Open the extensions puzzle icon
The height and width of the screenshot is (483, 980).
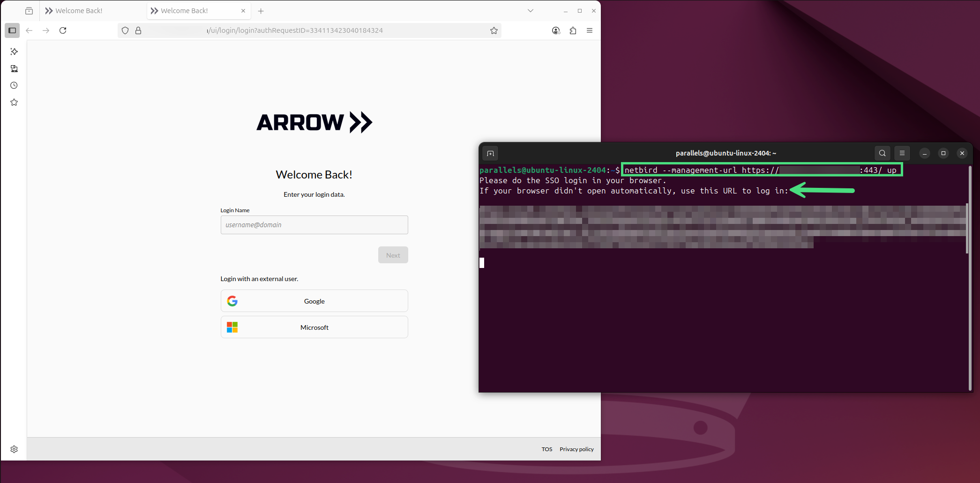coord(572,30)
